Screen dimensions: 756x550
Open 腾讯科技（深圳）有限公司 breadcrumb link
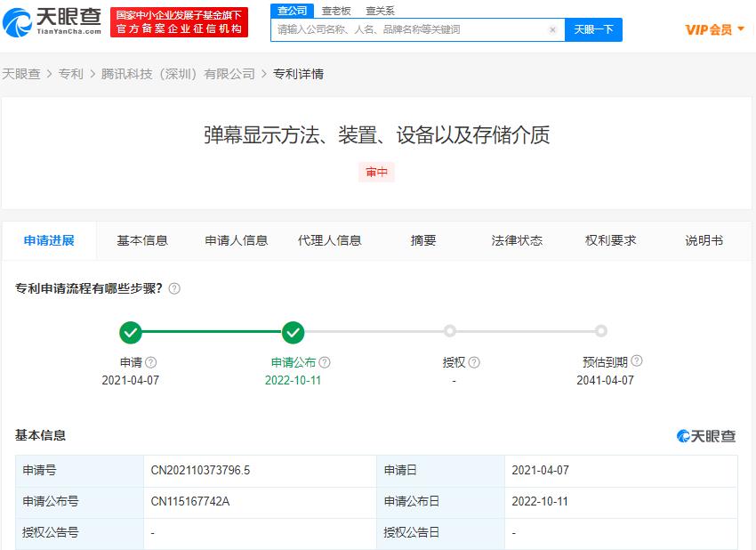[x=178, y=74]
